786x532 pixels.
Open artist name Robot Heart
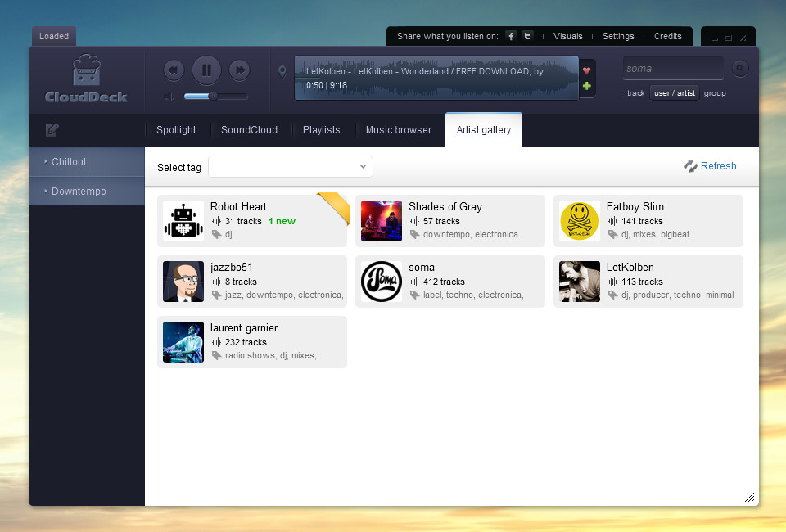point(238,206)
